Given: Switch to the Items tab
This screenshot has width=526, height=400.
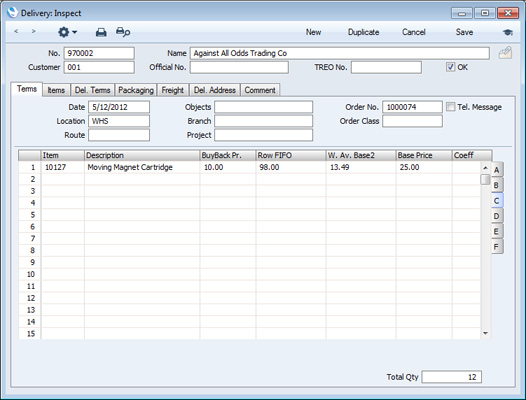Looking at the screenshot, I should click(56, 90).
